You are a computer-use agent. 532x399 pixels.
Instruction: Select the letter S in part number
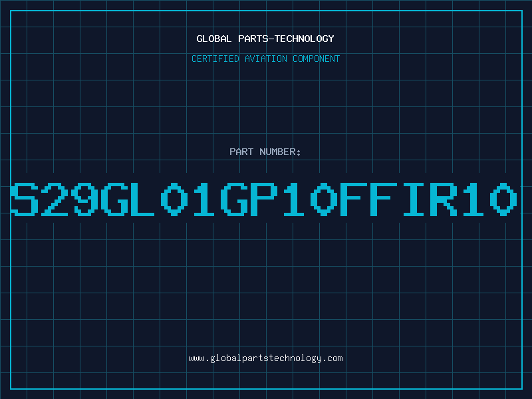[x=25, y=199]
